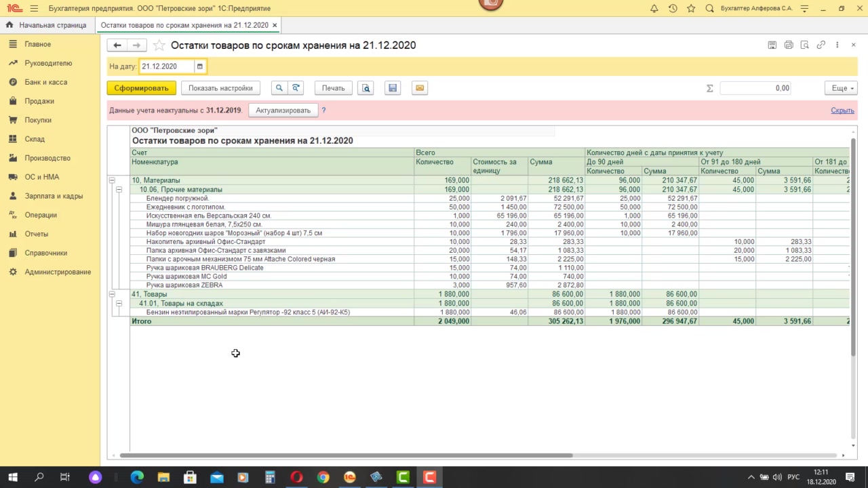The image size is (868, 488).
Task: Click the send by email envelope icon
Action: [420, 88]
